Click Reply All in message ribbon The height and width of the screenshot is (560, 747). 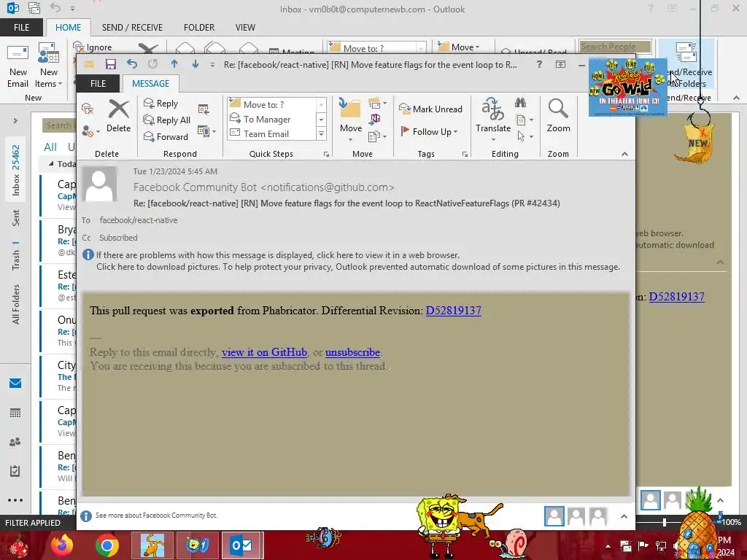tap(167, 120)
